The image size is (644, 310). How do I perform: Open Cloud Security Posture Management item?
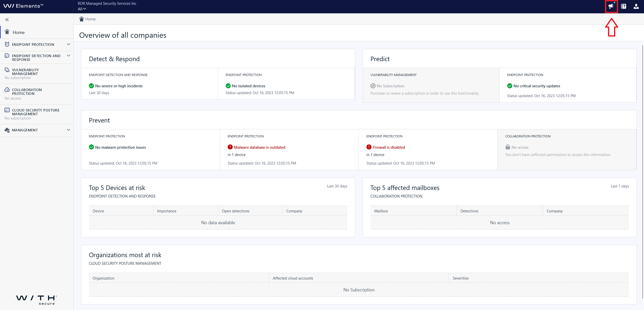tap(37, 114)
